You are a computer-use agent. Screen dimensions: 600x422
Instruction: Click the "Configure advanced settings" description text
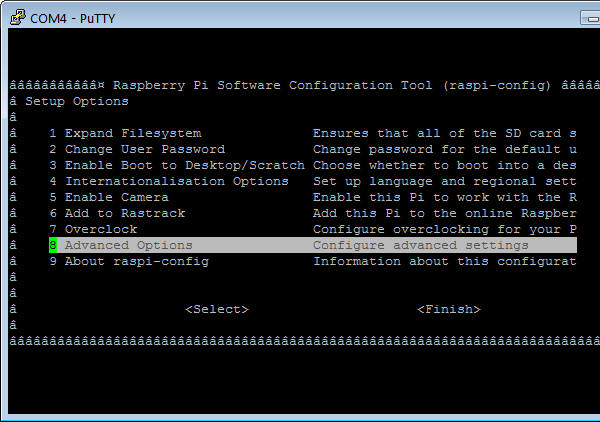420,245
